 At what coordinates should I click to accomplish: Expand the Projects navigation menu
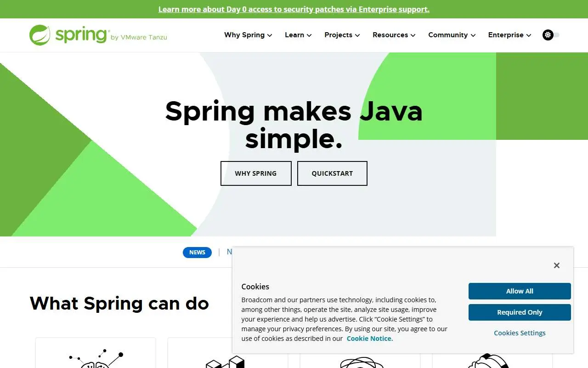(342, 35)
